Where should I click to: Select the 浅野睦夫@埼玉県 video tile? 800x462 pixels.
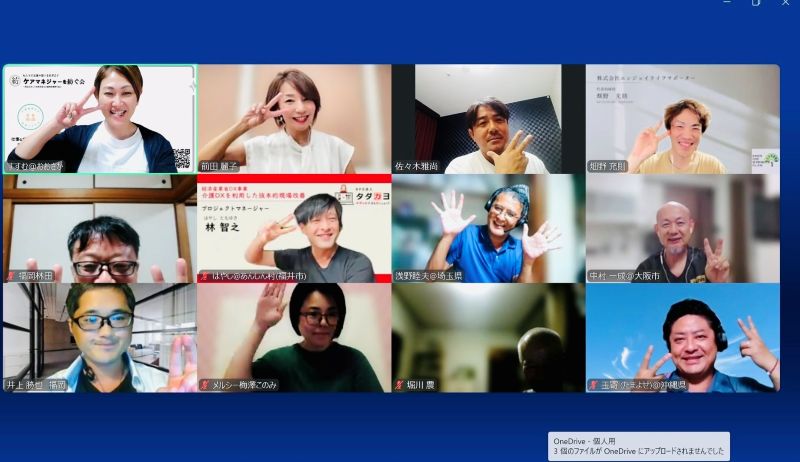[488, 228]
